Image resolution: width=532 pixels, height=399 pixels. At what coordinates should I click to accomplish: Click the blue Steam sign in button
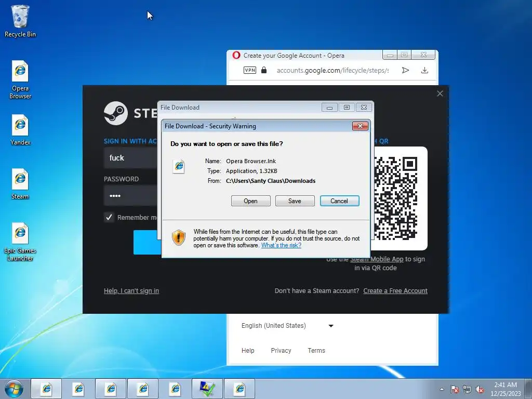coord(147,242)
